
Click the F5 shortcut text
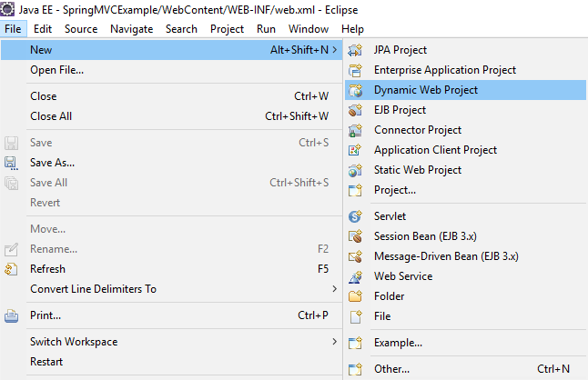point(323,269)
